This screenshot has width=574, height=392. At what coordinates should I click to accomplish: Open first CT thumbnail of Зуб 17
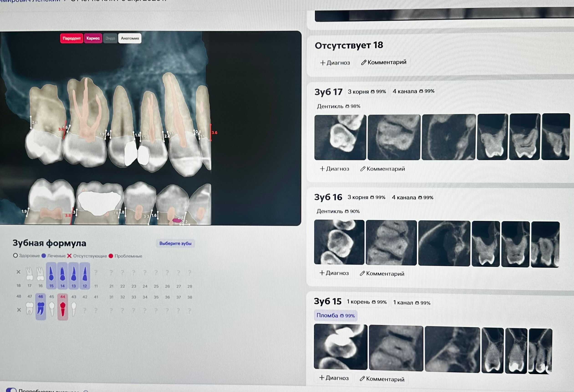tap(340, 137)
